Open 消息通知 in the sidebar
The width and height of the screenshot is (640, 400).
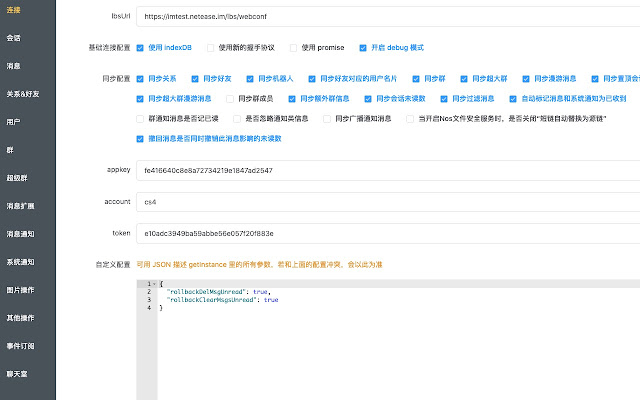tap(20, 234)
